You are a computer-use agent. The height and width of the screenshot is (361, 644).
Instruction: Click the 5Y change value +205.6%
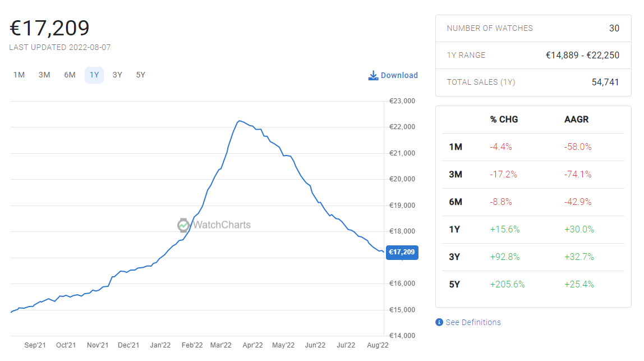coord(507,285)
